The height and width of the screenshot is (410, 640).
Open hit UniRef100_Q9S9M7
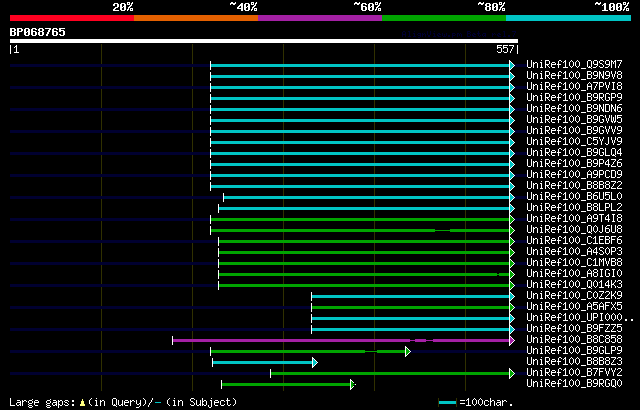coord(574,64)
